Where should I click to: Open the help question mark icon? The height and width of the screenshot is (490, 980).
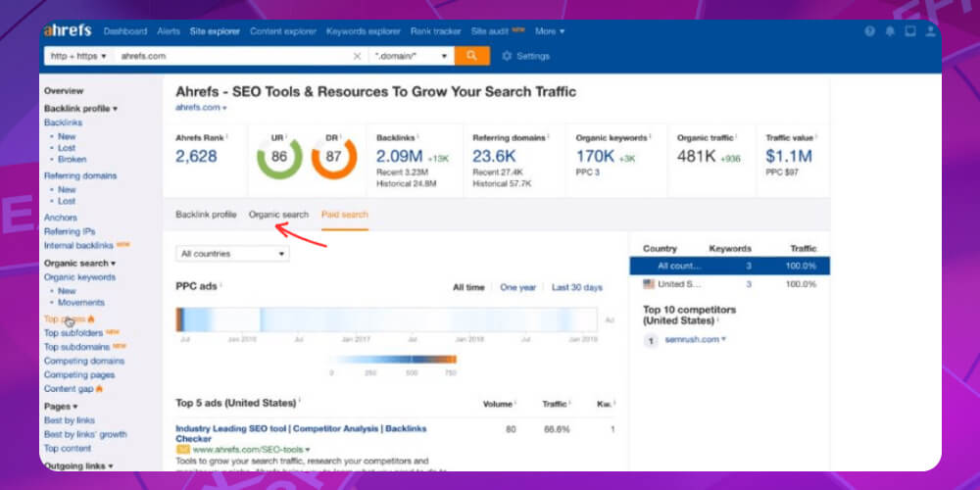click(x=869, y=31)
